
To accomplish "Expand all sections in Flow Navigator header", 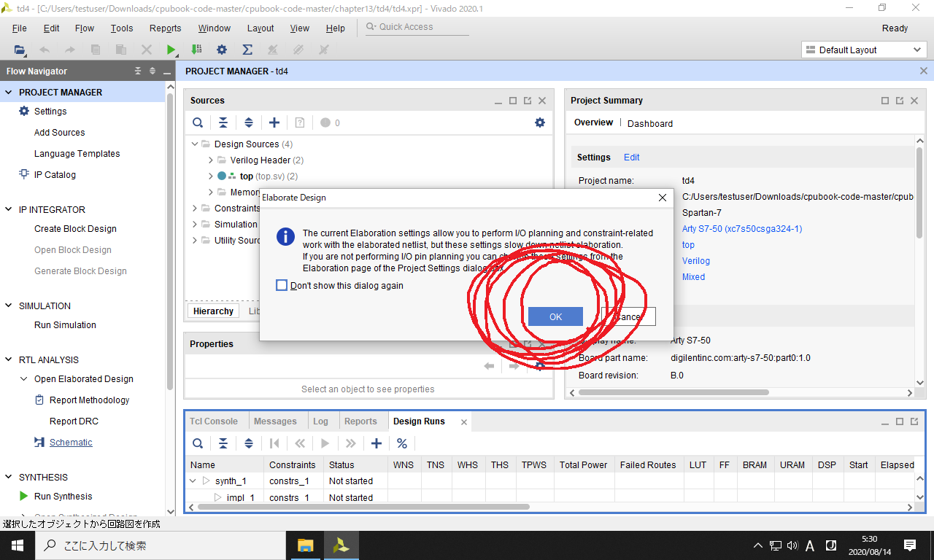I will [153, 71].
